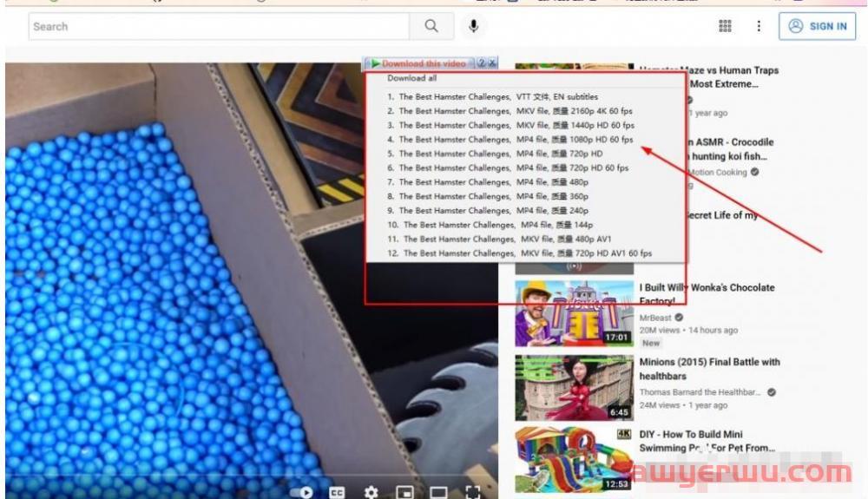Open Minions Final Battle video thumbnail
Screen dimensions: 868x499
pos(574,388)
